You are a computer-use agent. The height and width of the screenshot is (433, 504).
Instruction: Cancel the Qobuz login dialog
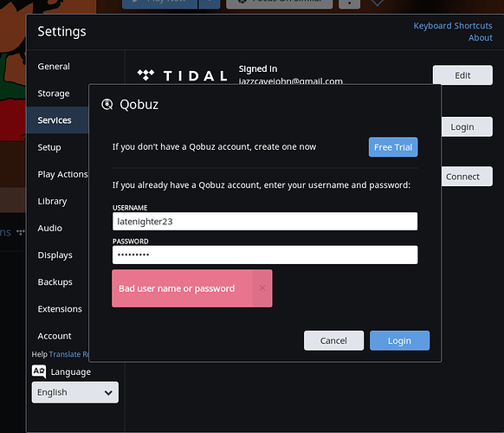(x=333, y=340)
